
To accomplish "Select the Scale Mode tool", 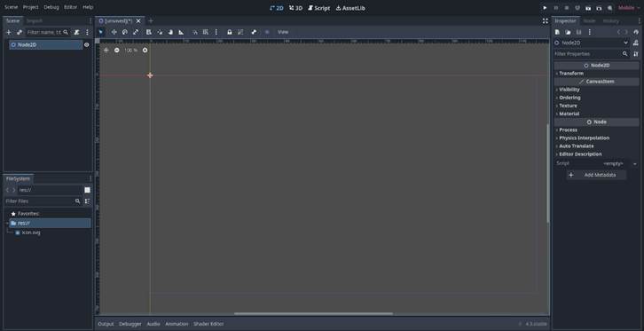I will click(x=136, y=32).
